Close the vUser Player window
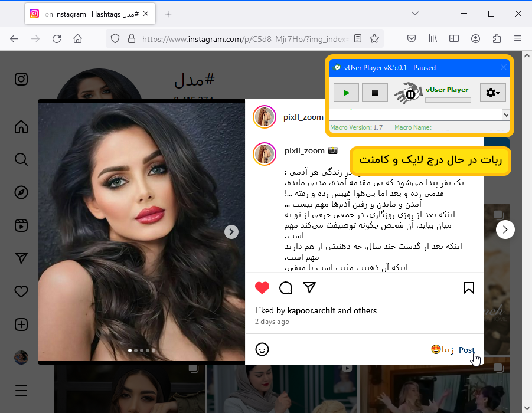This screenshot has width=532, height=413. (x=504, y=67)
